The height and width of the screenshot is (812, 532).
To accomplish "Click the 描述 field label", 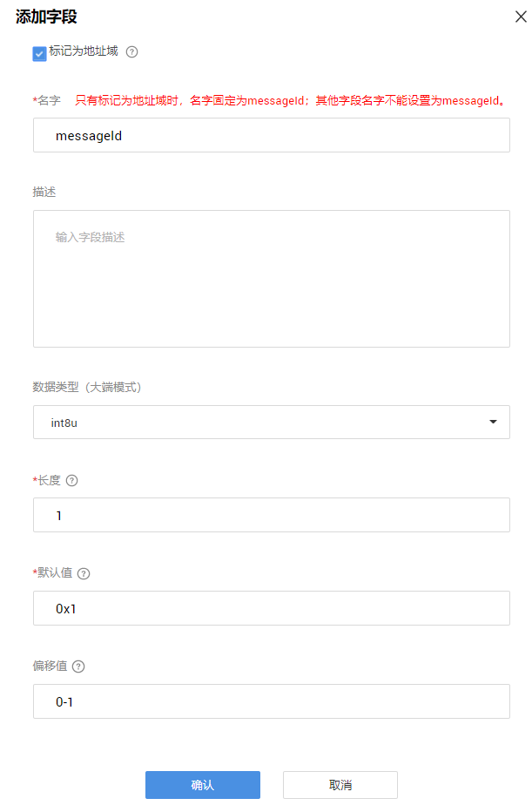I will click(44, 193).
